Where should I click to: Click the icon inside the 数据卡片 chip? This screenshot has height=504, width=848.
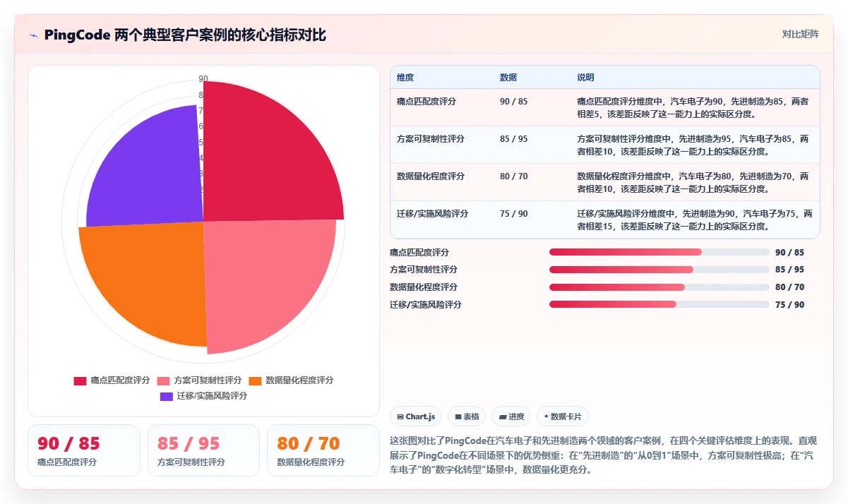tap(547, 417)
